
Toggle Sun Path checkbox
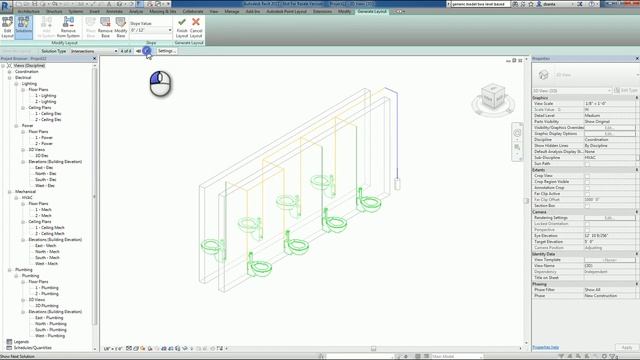(x=587, y=164)
